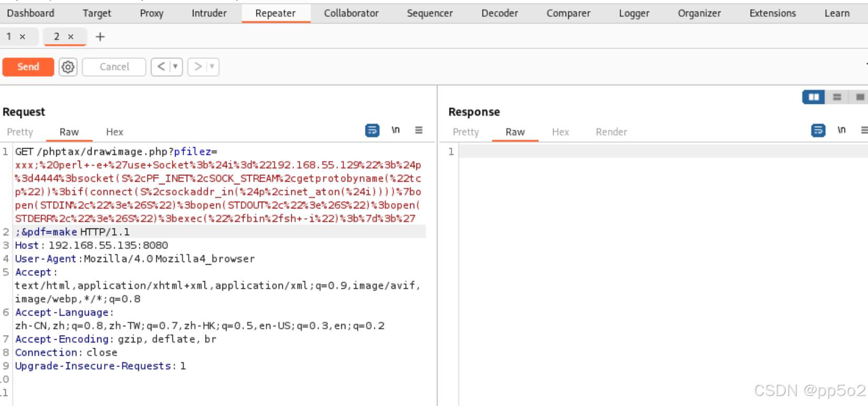
Task: Open the Request panel hamburger menu
Action: pyautogui.click(x=418, y=130)
